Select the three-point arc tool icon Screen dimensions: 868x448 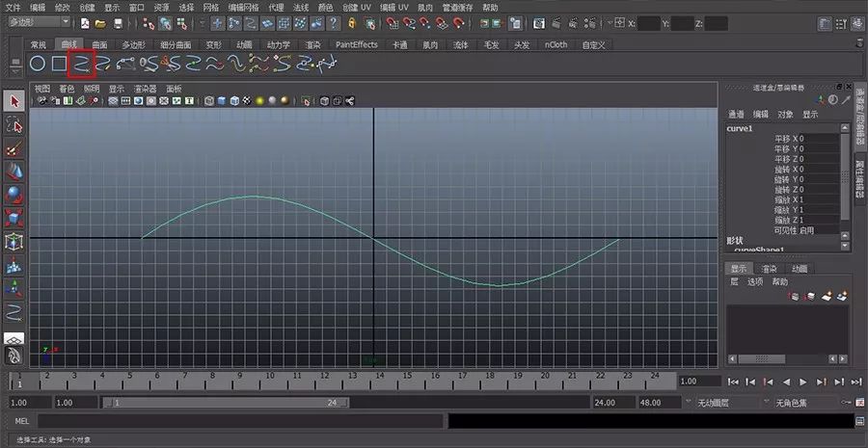pos(125,65)
